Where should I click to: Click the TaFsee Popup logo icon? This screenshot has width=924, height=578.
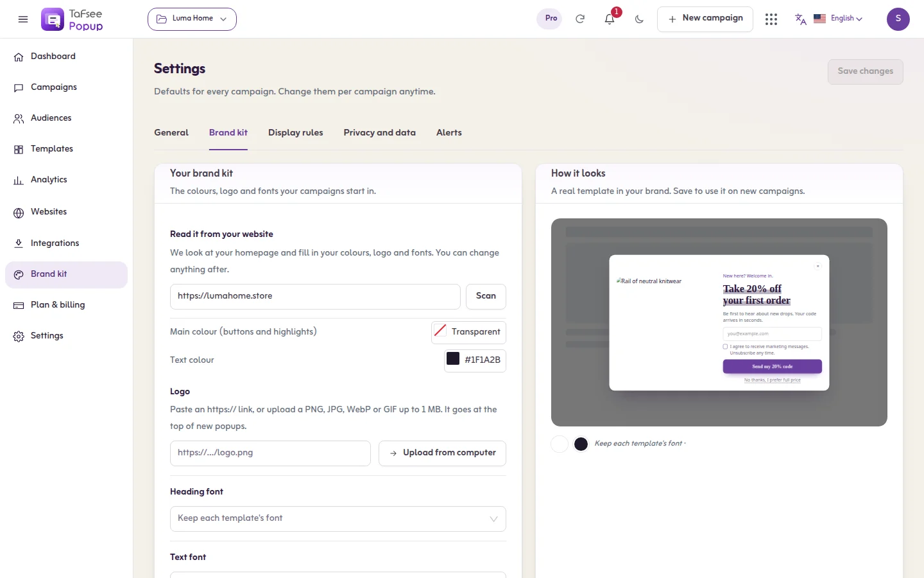53,19
